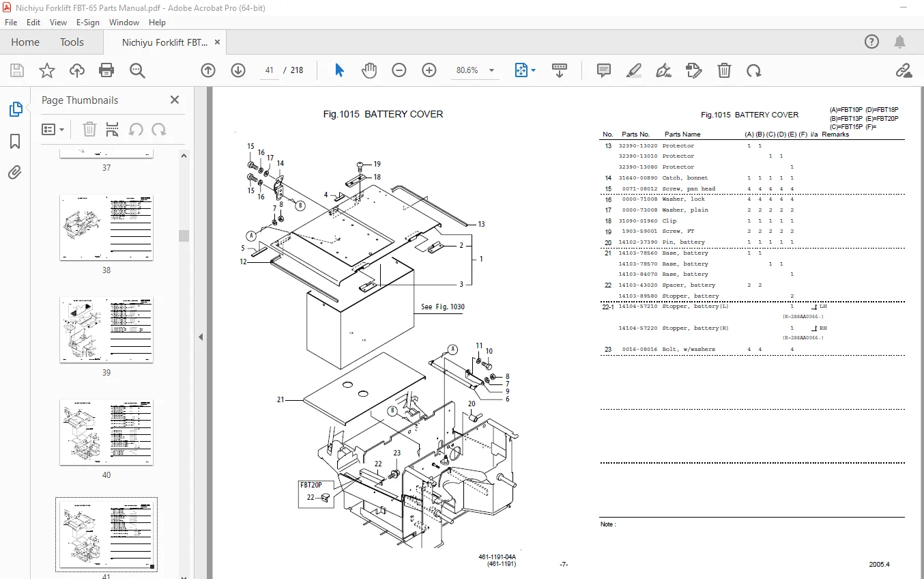Save the file using the floppy disk icon
This screenshot has width=924, height=579.
click(17, 70)
